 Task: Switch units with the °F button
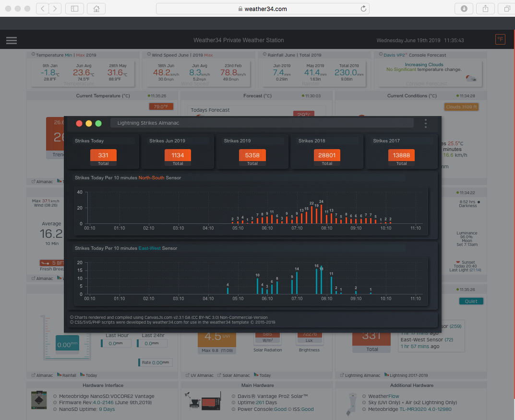(x=500, y=39)
